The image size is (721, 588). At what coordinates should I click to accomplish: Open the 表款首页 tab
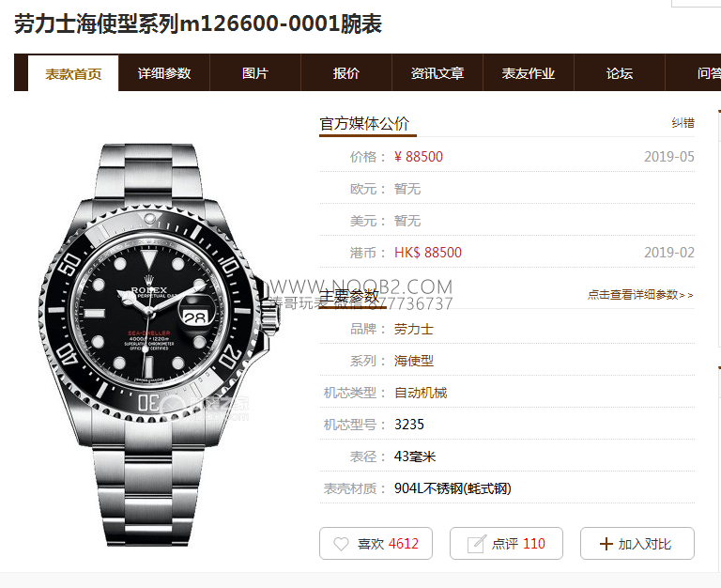[x=73, y=73]
